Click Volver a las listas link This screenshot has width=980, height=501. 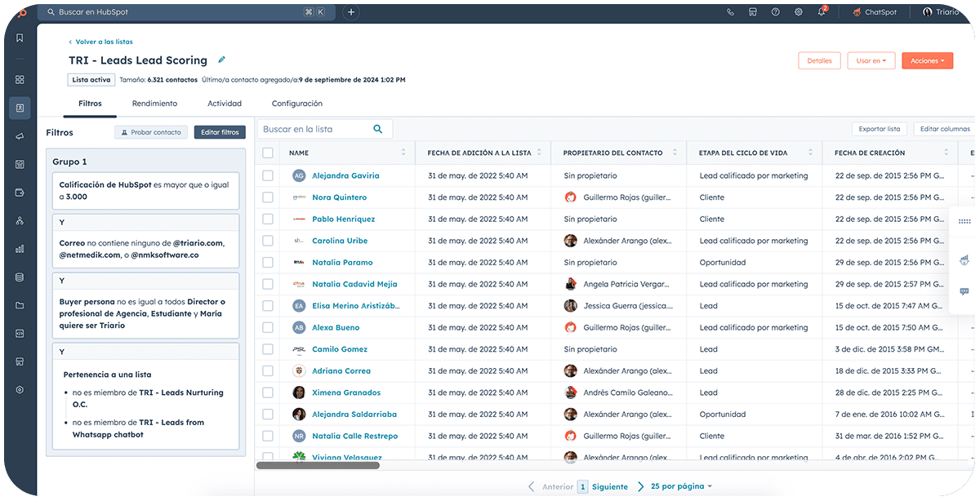coord(100,42)
